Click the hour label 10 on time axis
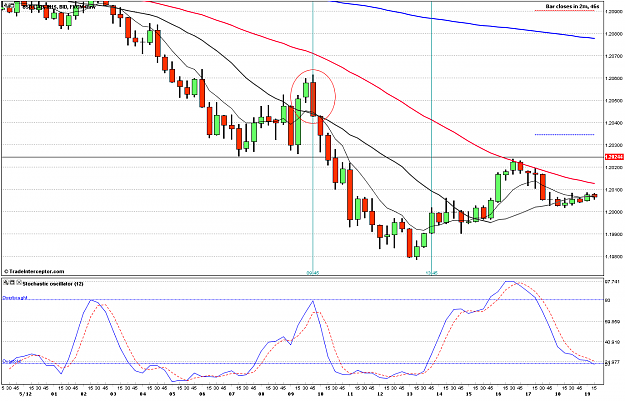 (320, 393)
